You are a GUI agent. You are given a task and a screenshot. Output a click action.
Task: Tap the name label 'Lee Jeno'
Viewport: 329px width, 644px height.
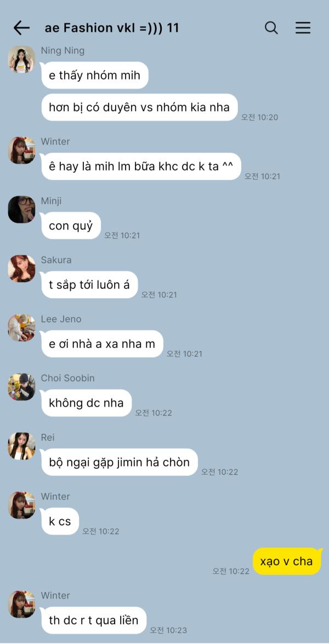tap(61, 319)
